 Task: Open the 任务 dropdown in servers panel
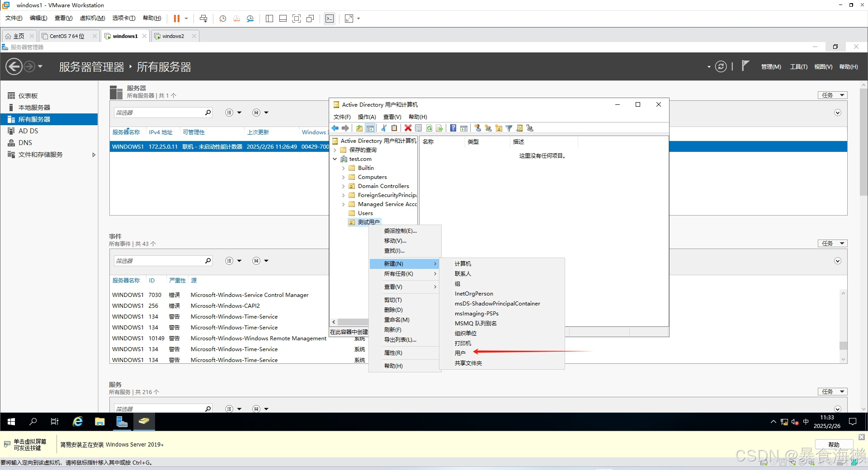point(832,95)
